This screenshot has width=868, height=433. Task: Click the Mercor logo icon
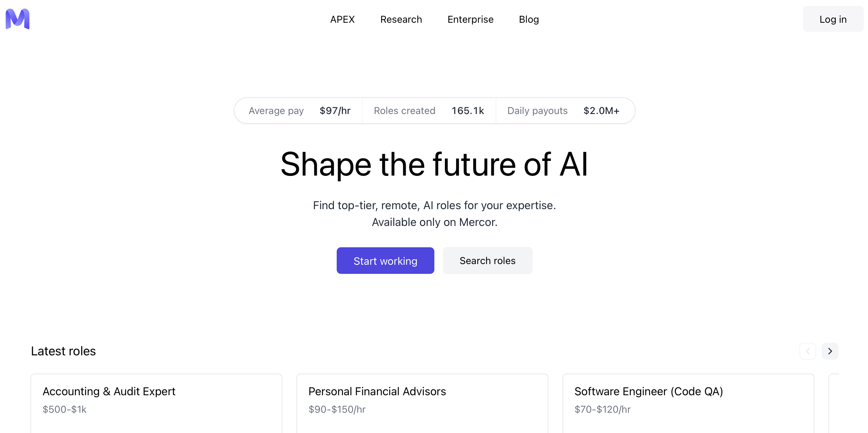(x=17, y=19)
